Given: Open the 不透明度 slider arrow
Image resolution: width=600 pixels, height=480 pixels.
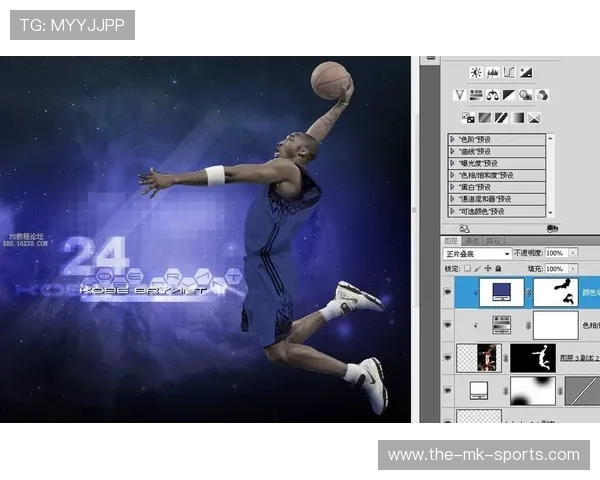Looking at the screenshot, I should tap(573, 253).
